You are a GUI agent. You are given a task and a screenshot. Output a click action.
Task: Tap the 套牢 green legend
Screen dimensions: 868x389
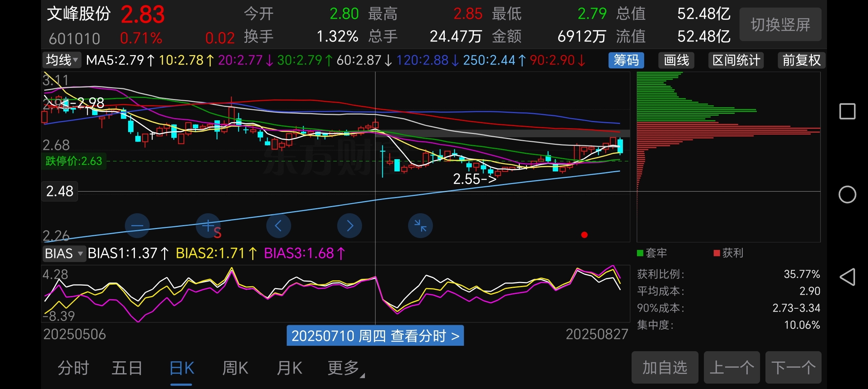[x=652, y=253]
